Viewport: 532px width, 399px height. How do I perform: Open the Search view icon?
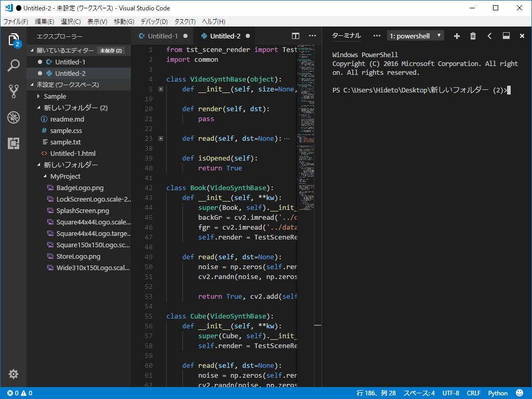[x=14, y=65]
